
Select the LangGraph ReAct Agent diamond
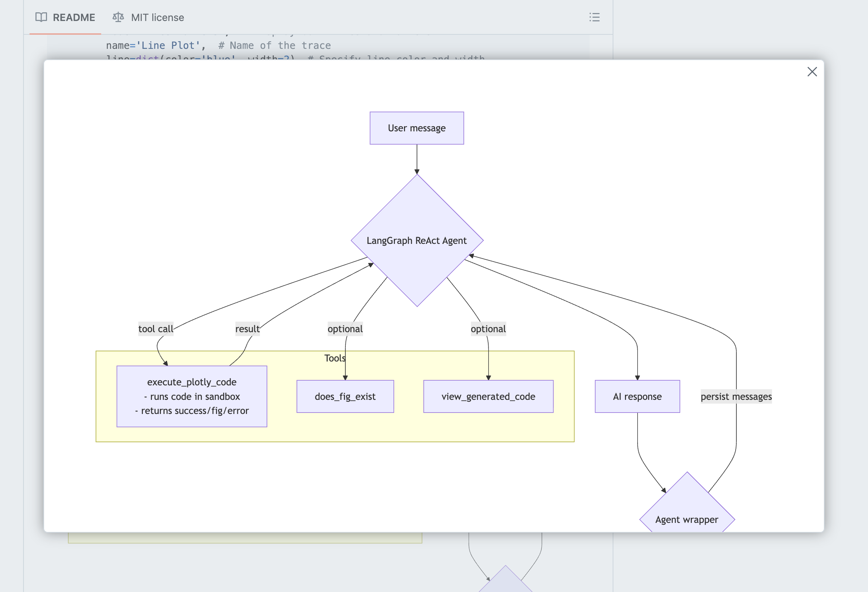pos(417,240)
